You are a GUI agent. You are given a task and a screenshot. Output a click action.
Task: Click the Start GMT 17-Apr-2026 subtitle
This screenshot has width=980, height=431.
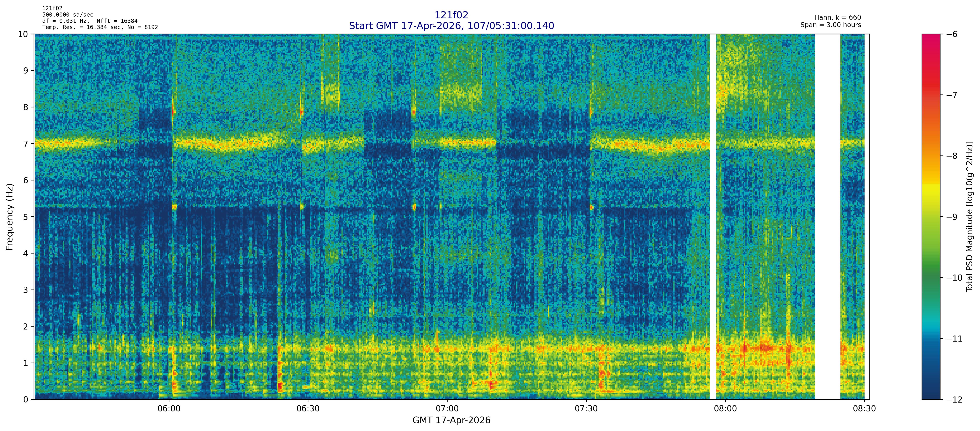point(451,26)
